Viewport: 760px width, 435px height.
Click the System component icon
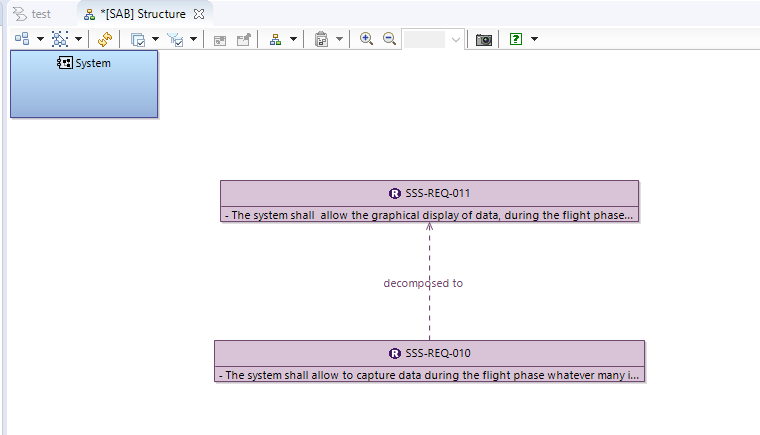click(65, 63)
